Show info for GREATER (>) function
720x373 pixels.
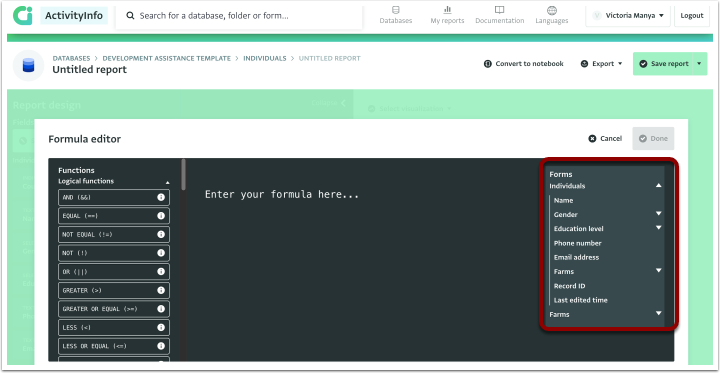(161, 290)
